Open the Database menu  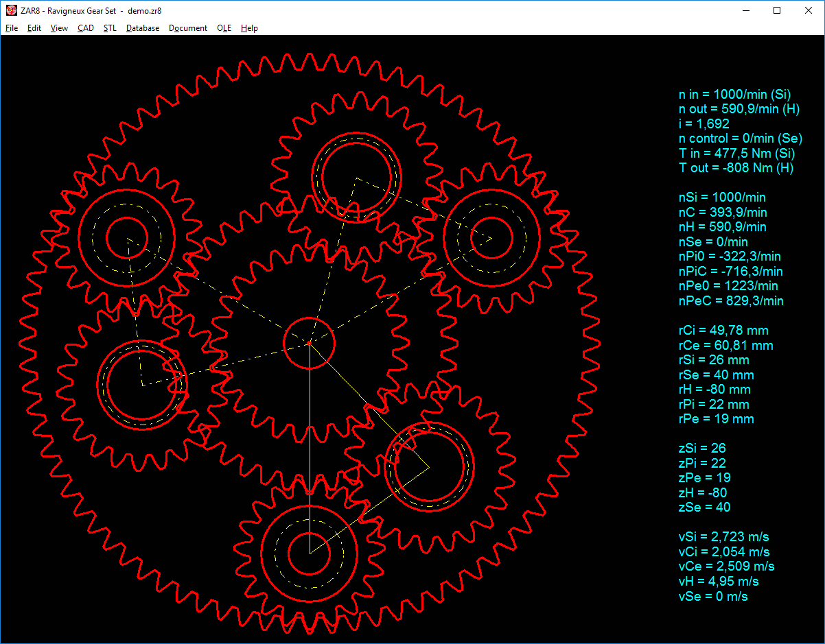click(x=143, y=28)
